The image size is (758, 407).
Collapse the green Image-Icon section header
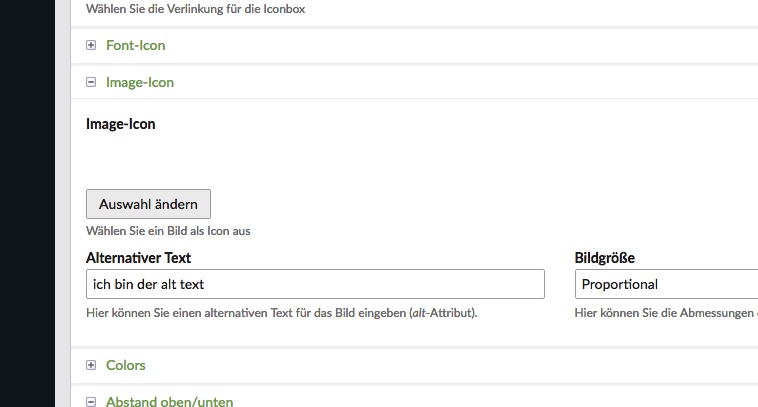tap(139, 83)
